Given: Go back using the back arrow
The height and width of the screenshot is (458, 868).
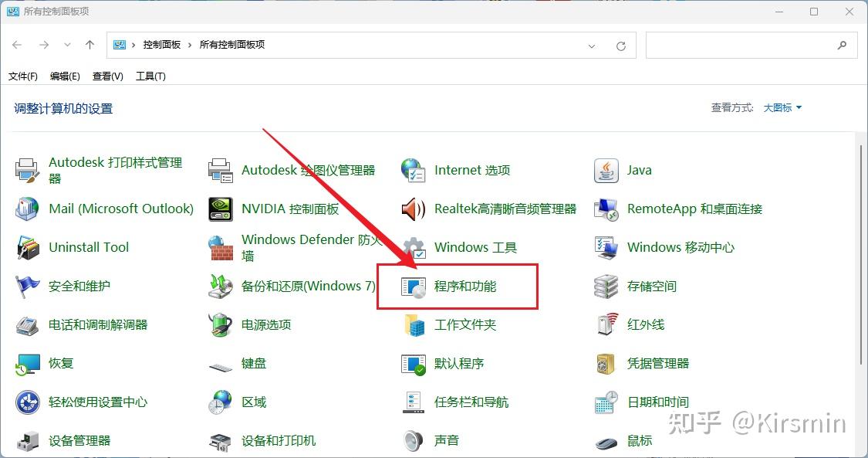Looking at the screenshot, I should [17, 45].
